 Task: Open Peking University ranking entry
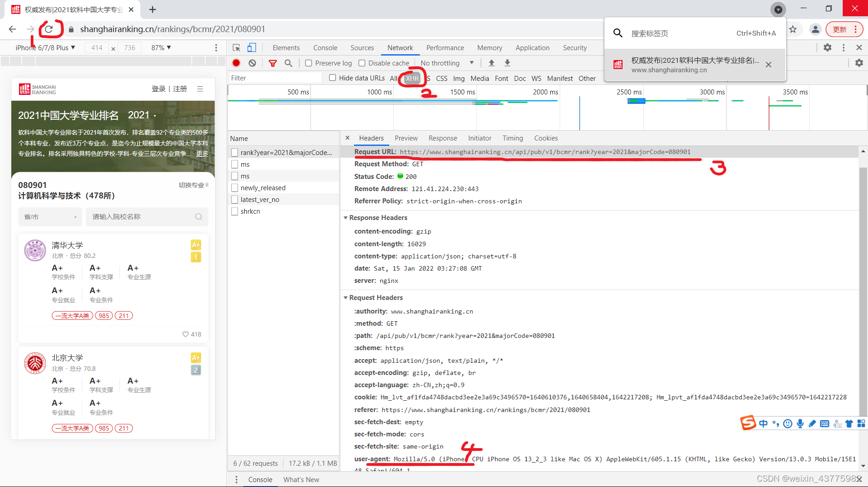pyautogui.click(x=113, y=393)
